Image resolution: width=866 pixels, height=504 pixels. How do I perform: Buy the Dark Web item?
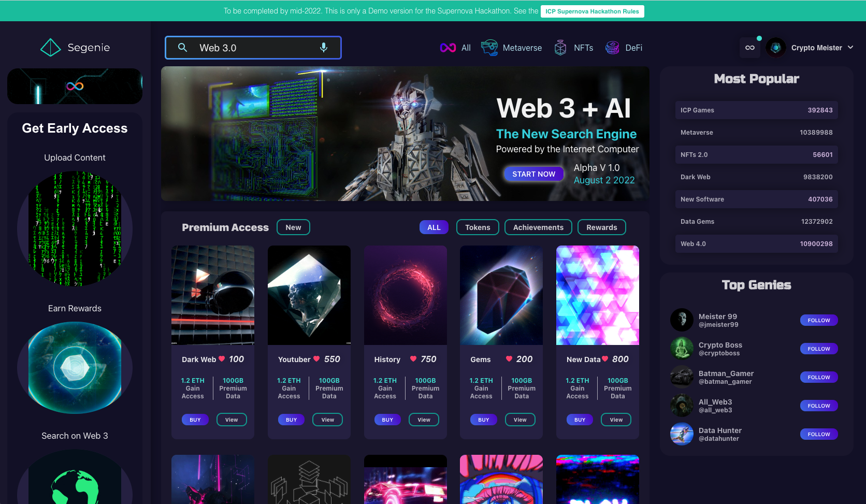(195, 420)
